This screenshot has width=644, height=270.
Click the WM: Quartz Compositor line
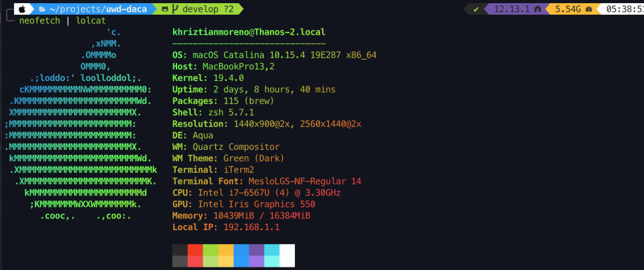pyautogui.click(x=226, y=147)
